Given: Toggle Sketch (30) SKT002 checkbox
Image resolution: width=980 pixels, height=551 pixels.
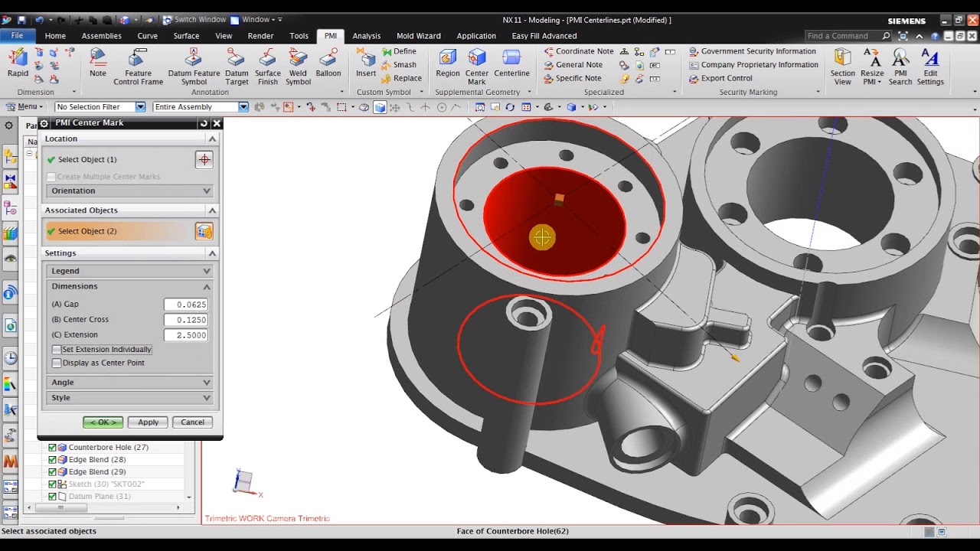Looking at the screenshot, I should point(52,484).
